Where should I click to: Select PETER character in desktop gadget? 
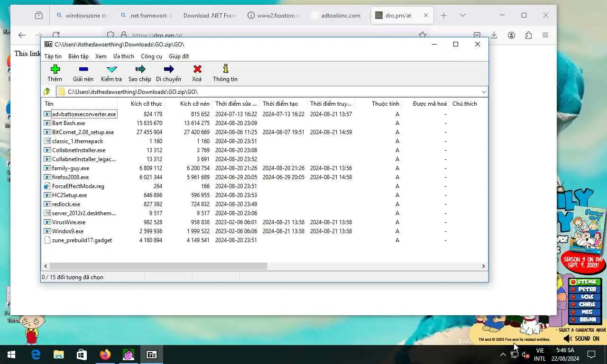click(x=584, y=289)
